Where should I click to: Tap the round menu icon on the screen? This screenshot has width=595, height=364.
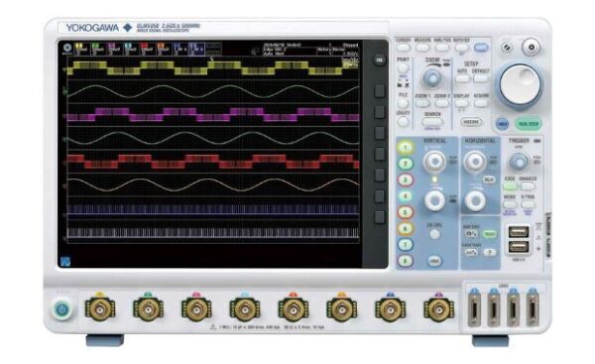tap(67, 48)
